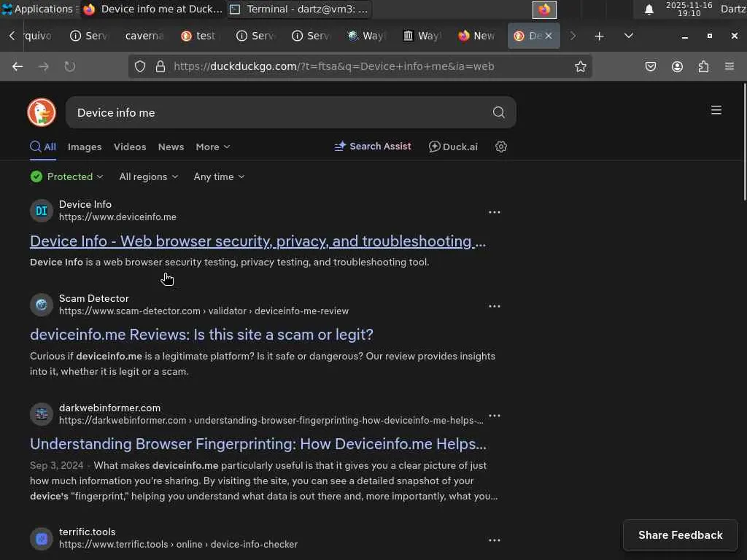Switch to the Terminal window in the taskbar

click(299, 9)
